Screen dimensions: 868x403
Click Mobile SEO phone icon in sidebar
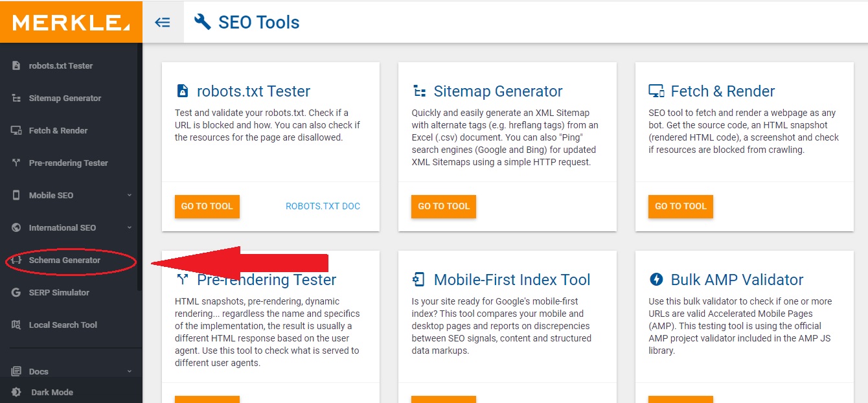(16, 195)
